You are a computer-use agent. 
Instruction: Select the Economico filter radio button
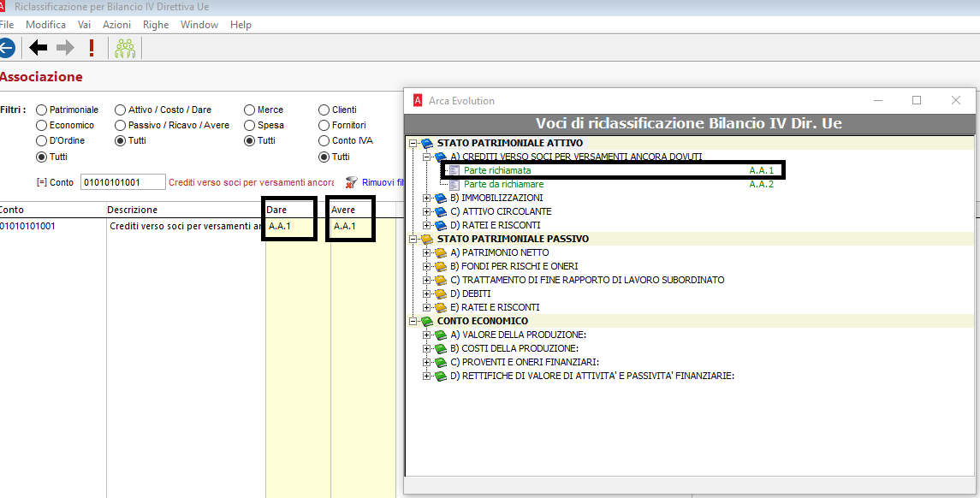click(42, 126)
